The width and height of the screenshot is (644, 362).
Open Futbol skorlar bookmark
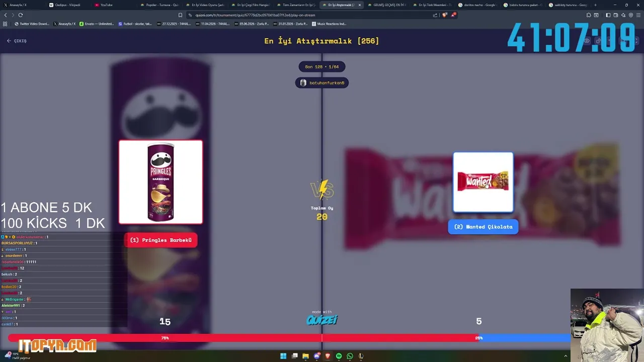(135, 24)
